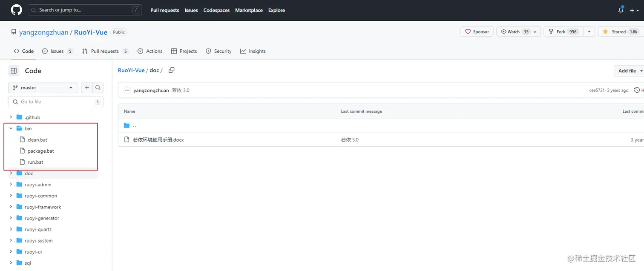The height and width of the screenshot is (271, 644).
Task: Switch to the Code tab
Action: point(23,51)
